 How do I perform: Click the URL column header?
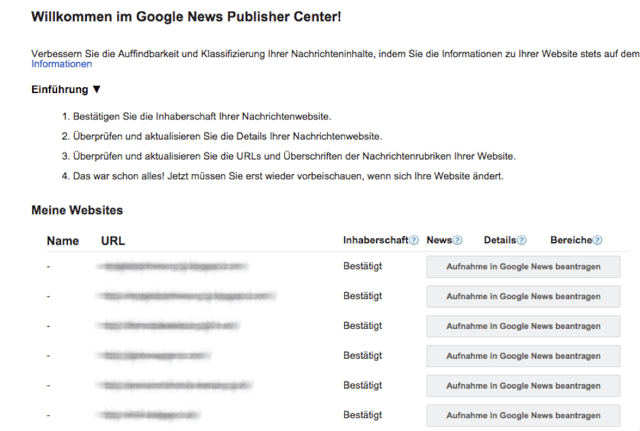click(x=113, y=241)
